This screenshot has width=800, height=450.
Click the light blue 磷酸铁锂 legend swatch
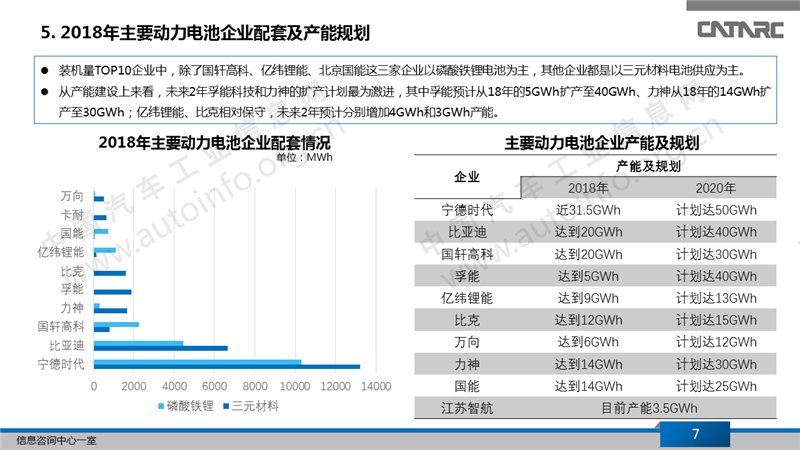click(161, 406)
